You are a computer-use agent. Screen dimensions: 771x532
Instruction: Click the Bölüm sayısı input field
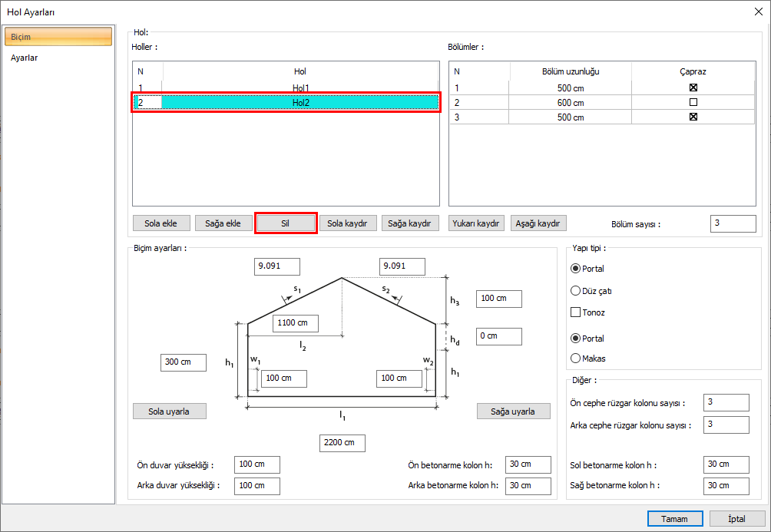733,223
